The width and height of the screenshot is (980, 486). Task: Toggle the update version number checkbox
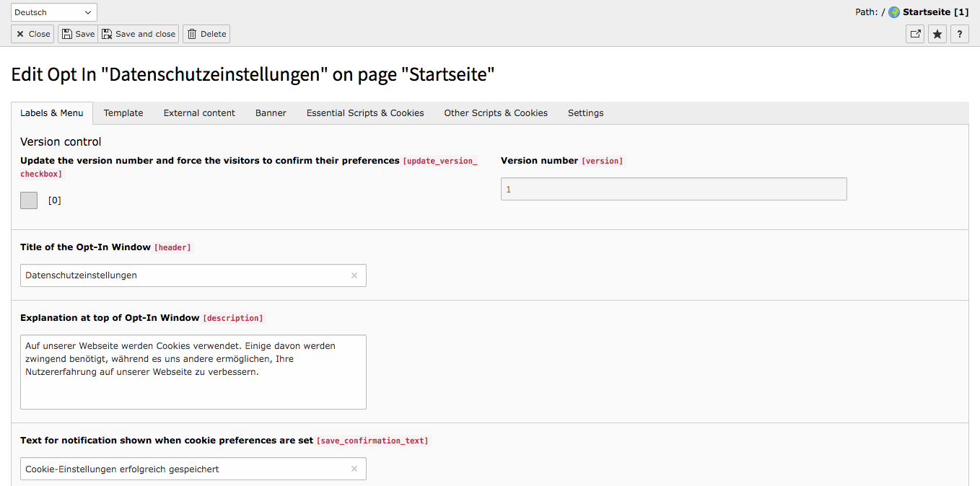(x=29, y=200)
